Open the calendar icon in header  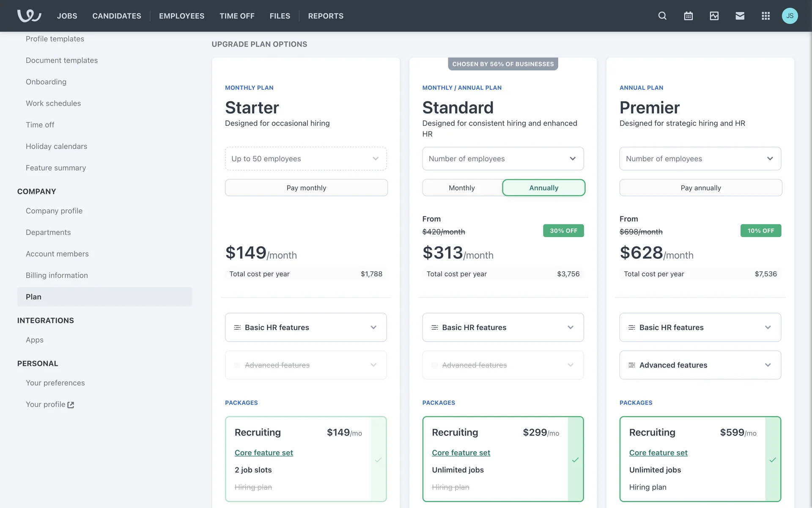(688, 16)
